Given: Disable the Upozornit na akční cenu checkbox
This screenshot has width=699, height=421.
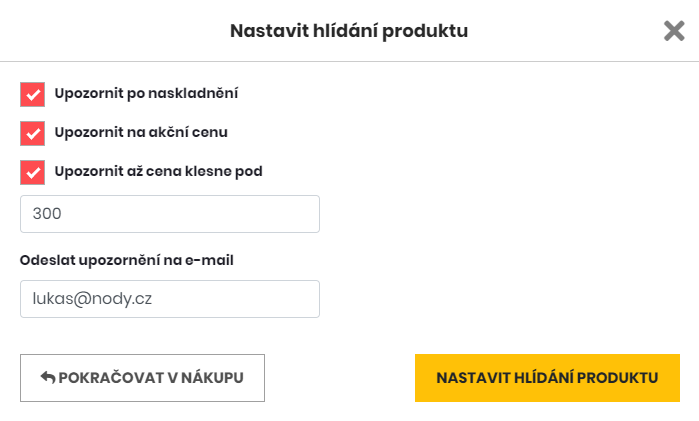Looking at the screenshot, I should (33, 133).
